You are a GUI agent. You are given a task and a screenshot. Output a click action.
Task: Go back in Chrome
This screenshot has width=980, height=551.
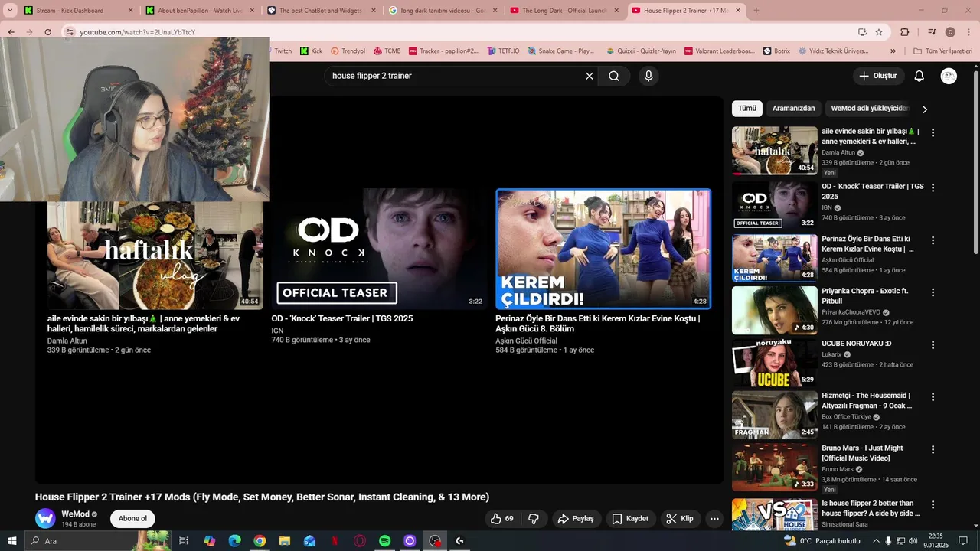11,32
